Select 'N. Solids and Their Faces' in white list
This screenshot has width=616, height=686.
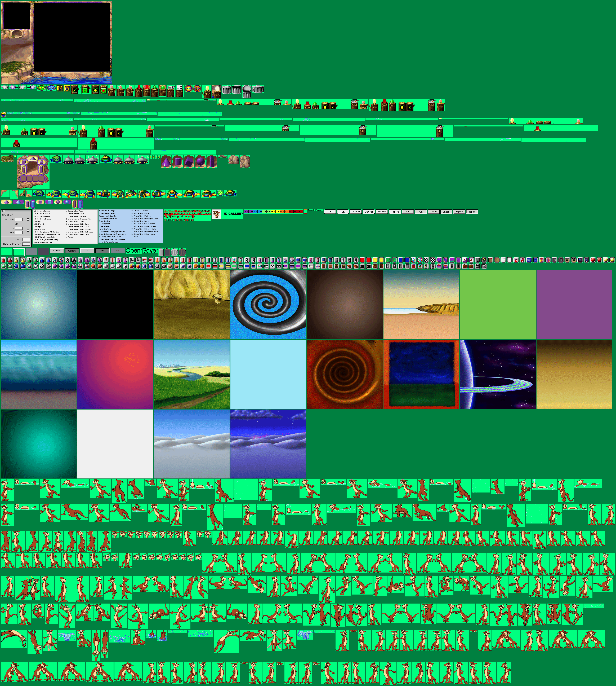(74, 211)
